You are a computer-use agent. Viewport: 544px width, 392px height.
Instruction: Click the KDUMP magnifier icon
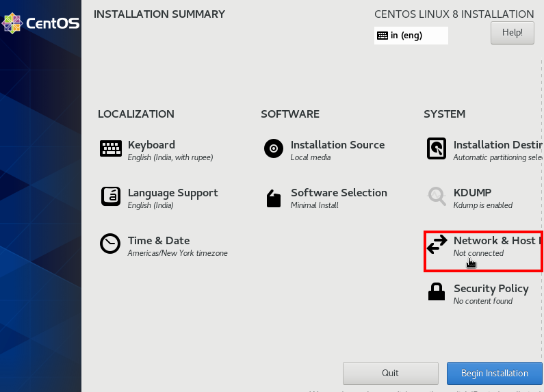pyautogui.click(x=437, y=196)
